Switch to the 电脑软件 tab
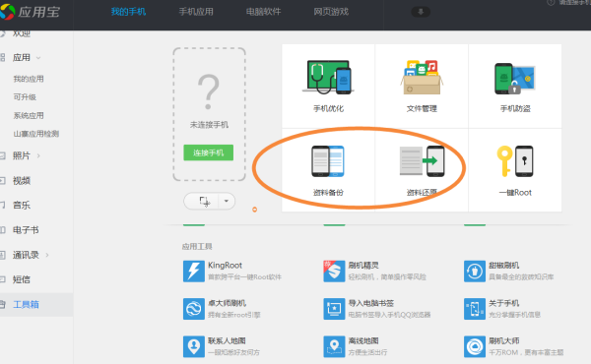Image resolution: width=591 pixels, height=364 pixels. pyautogui.click(x=263, y=12)
